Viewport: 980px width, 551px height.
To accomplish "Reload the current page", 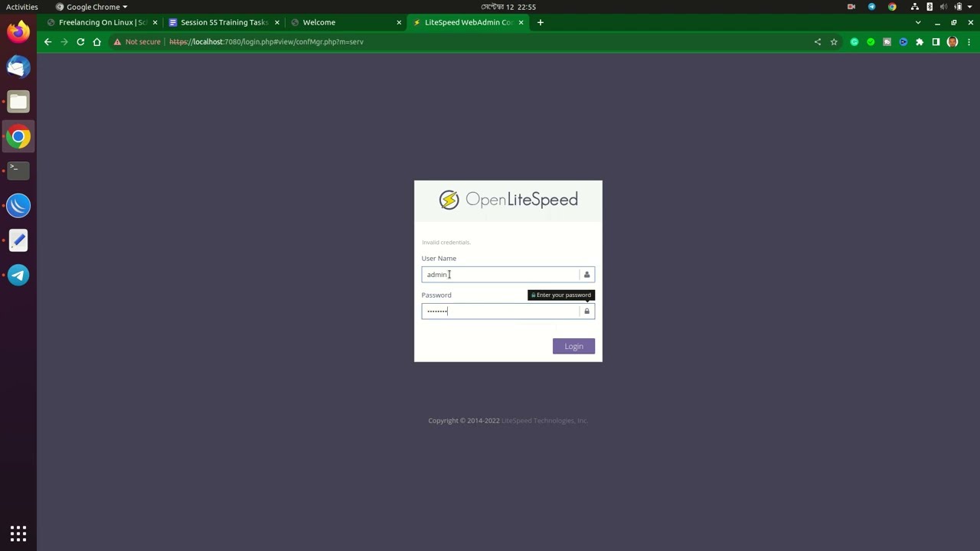I will point(80,42).
